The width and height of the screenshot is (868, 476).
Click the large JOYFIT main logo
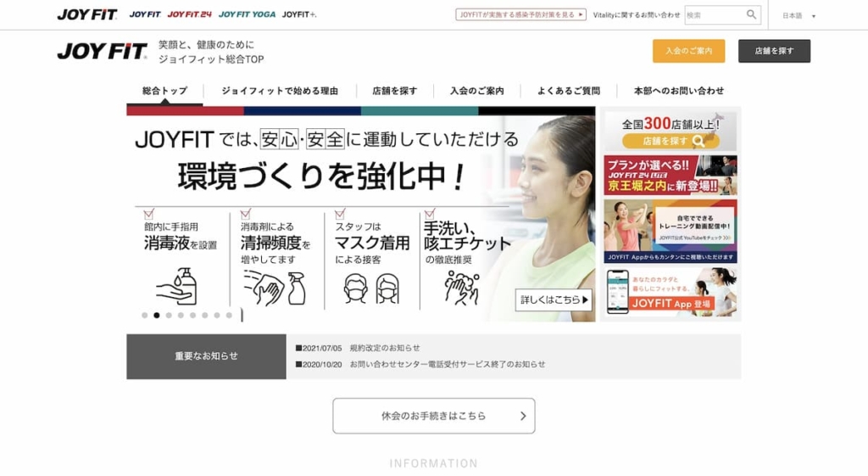click(x=103, y=51)
